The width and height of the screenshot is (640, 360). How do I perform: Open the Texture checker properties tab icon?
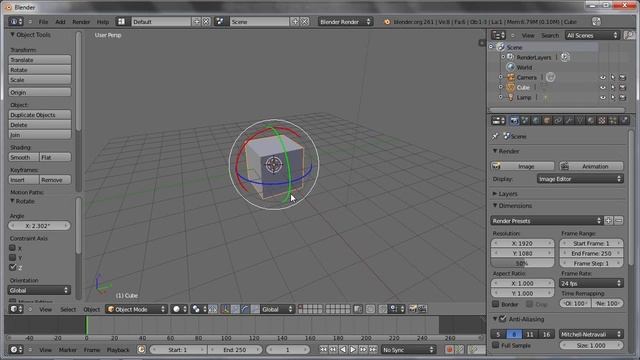point(602,120)
